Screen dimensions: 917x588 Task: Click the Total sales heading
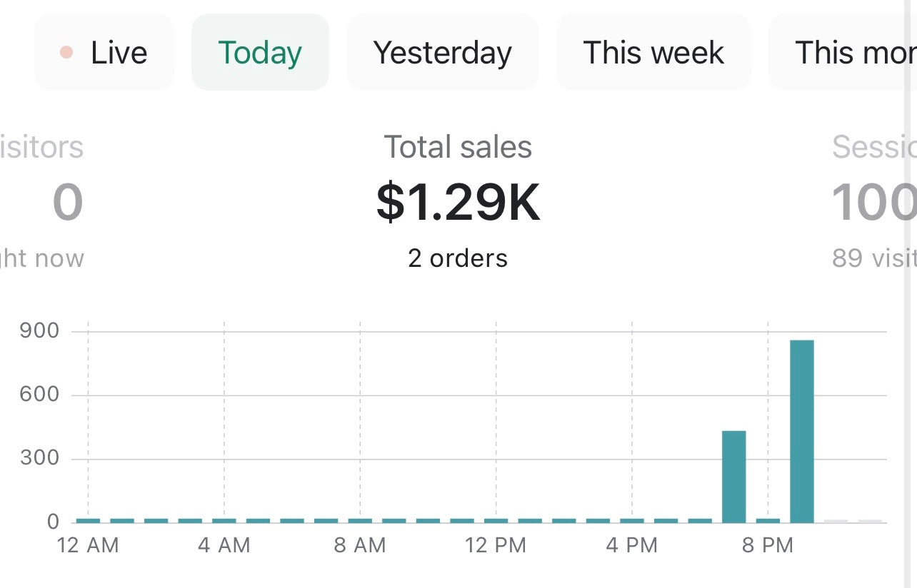coord(458,147)
